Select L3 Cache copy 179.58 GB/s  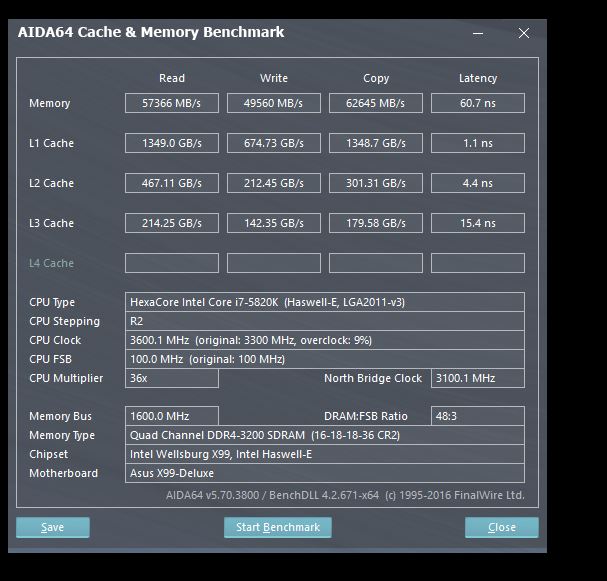point(376,223)
